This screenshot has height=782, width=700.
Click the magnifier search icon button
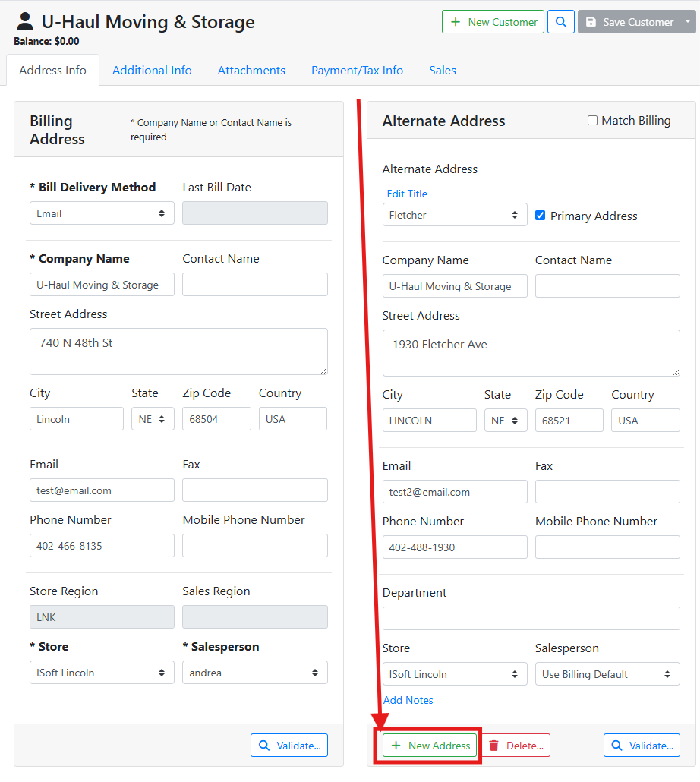(x=560, y=22)
